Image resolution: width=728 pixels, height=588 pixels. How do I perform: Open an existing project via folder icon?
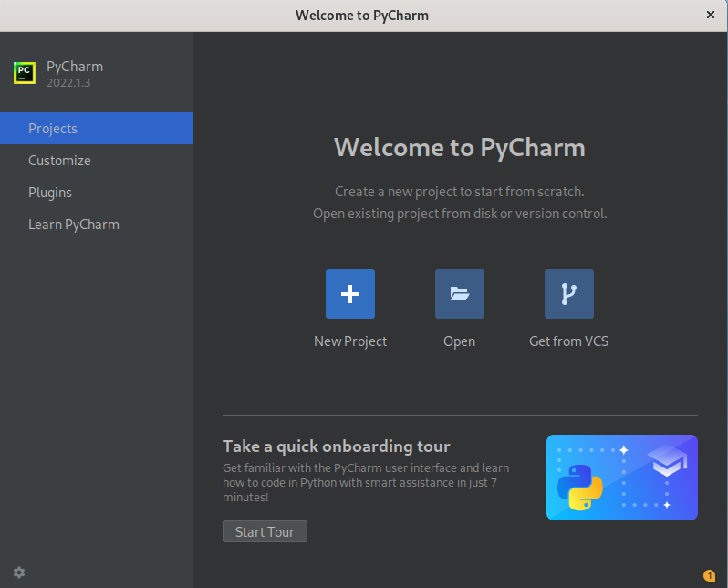tap(460, 294)
